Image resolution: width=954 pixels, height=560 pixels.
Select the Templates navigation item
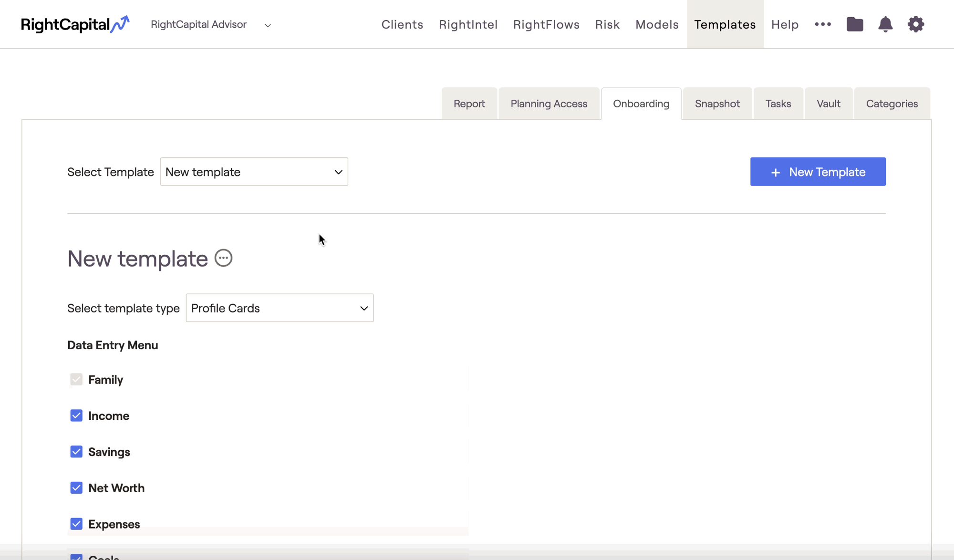pyautogui.click(x=725, y=24)
